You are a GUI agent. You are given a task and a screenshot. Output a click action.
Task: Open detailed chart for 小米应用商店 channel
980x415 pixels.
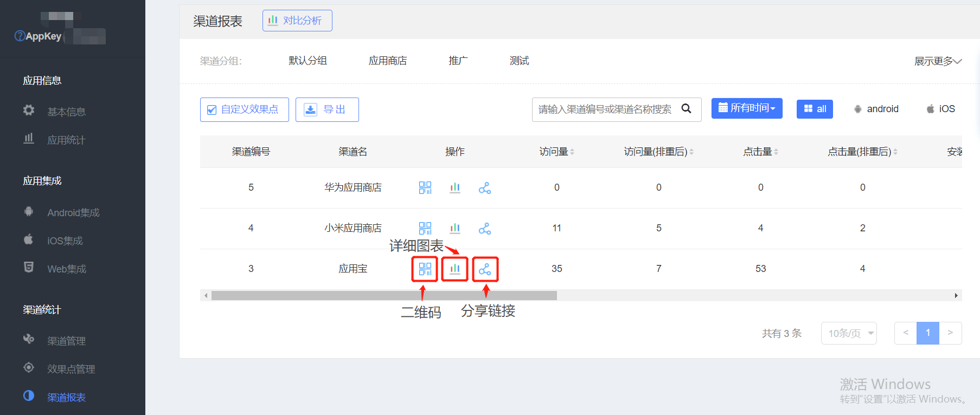(x=455, y=228)
